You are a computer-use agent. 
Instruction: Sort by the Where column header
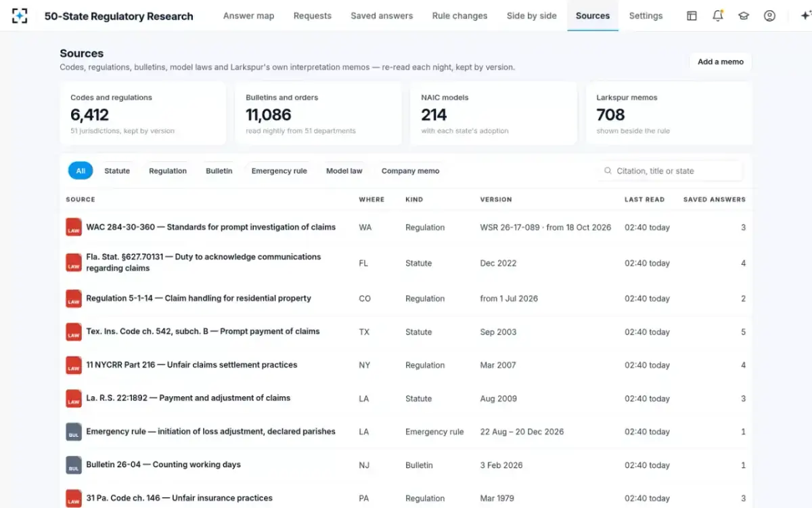[371, 200]
